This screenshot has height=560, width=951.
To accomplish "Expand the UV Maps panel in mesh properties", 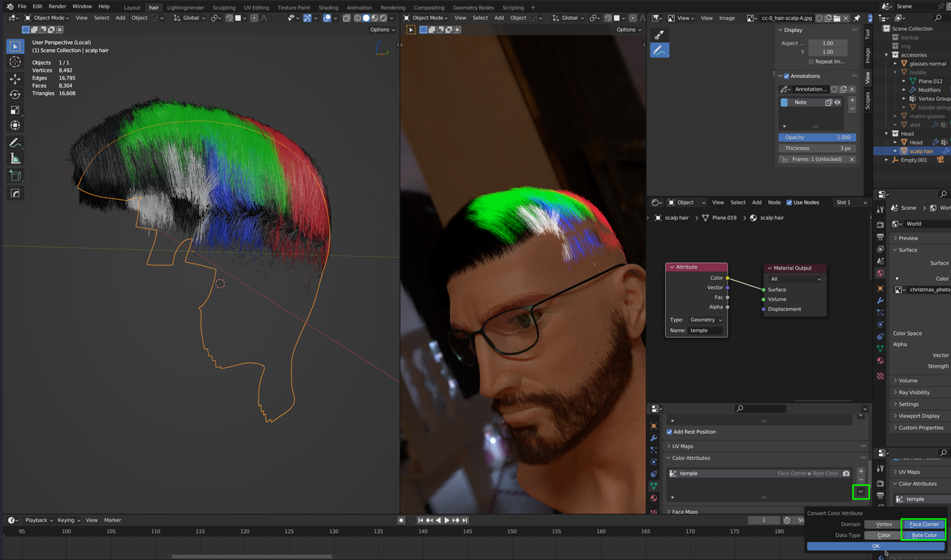I will point(683,446).
